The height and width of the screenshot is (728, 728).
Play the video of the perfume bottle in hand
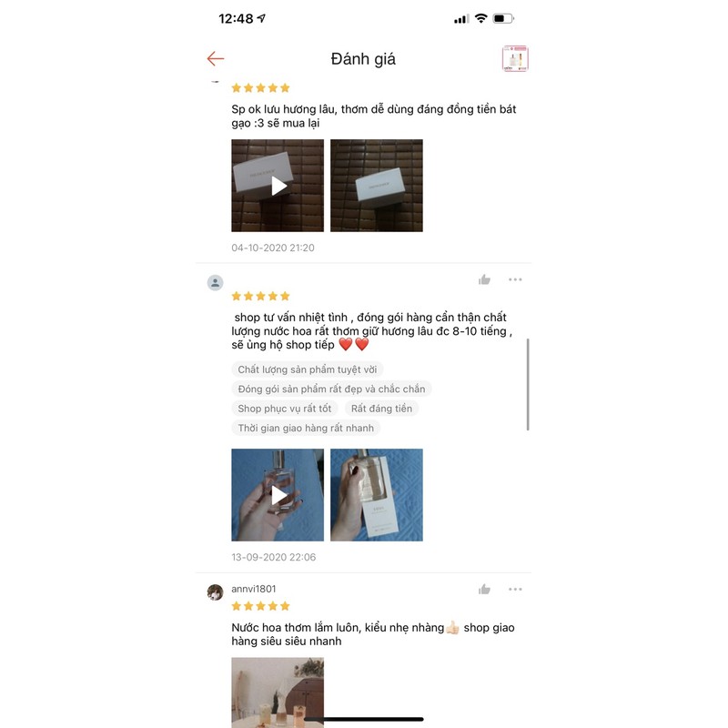coord(278,495)
